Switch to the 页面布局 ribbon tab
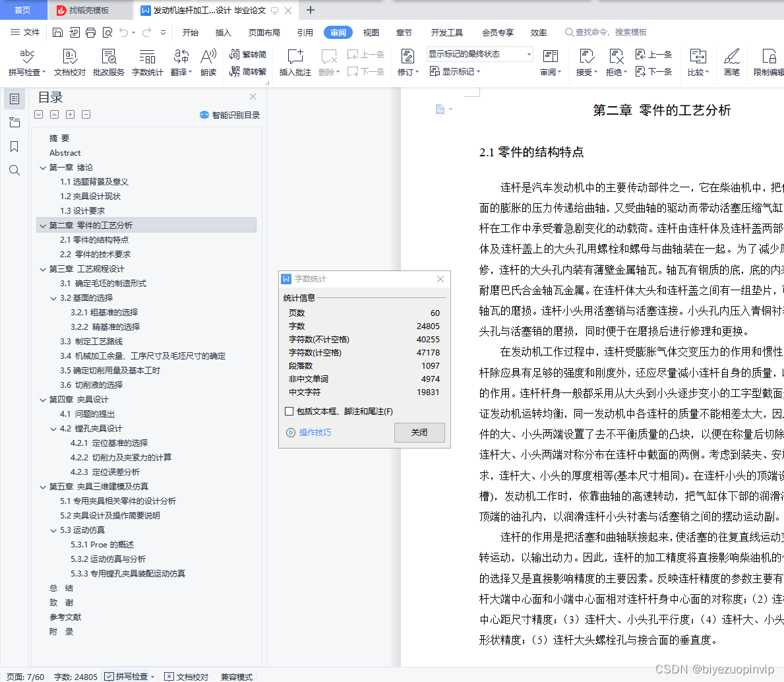This screenshot has height=682, width=784. [x=264, y=32]
